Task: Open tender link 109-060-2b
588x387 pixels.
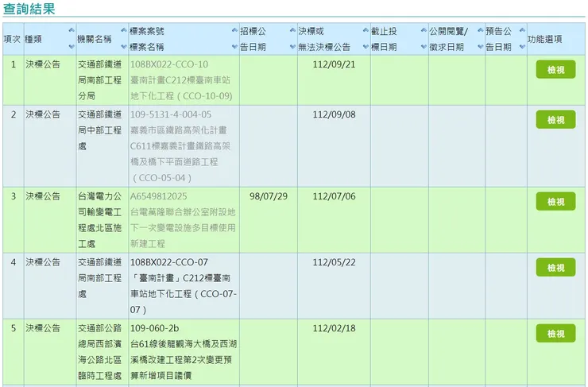Action: pyautogui.click(x=154, y=328)
